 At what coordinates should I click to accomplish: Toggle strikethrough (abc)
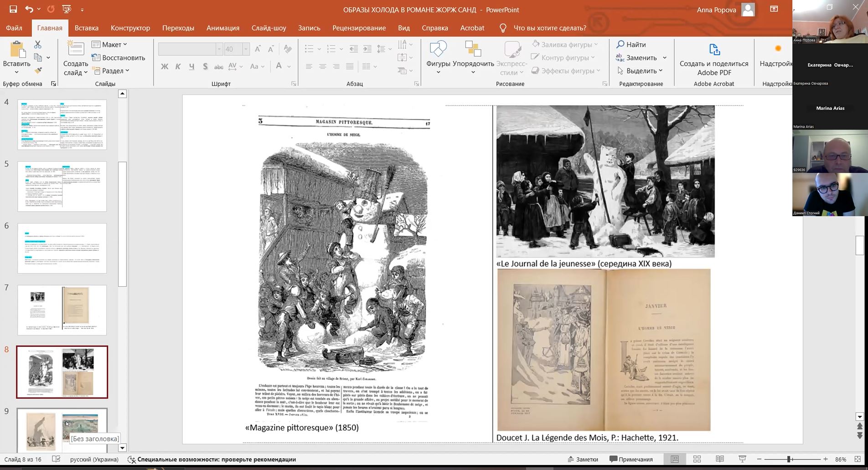[x=219, y=67]
